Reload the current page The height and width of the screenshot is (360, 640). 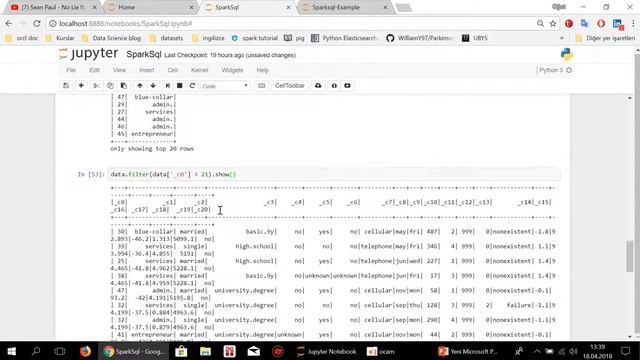(37, 24)
